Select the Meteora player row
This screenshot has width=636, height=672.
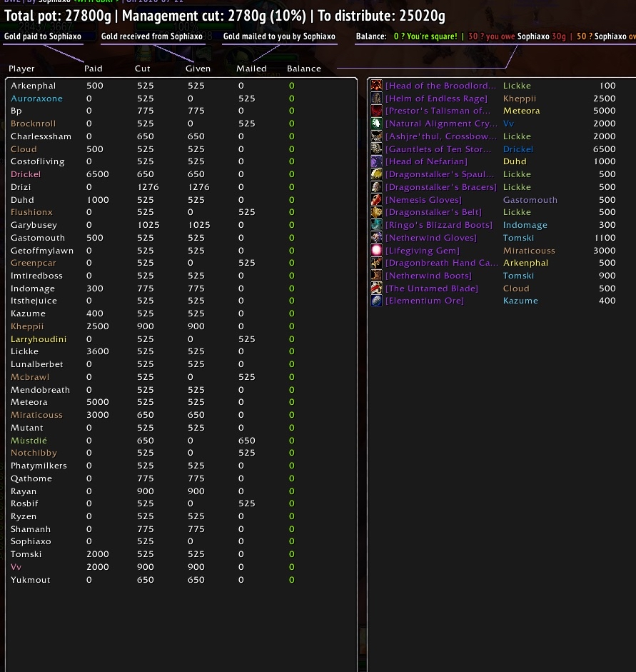coord(181,402)
